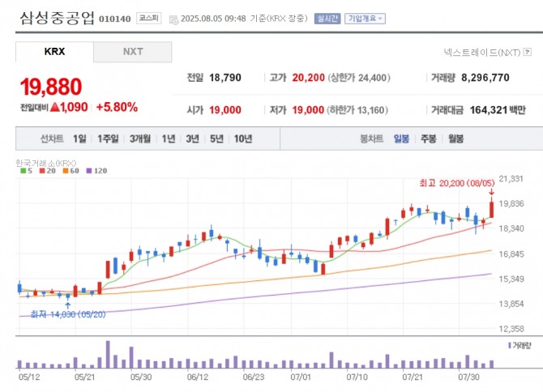Click the last red candlestick for 08/05

491,209
